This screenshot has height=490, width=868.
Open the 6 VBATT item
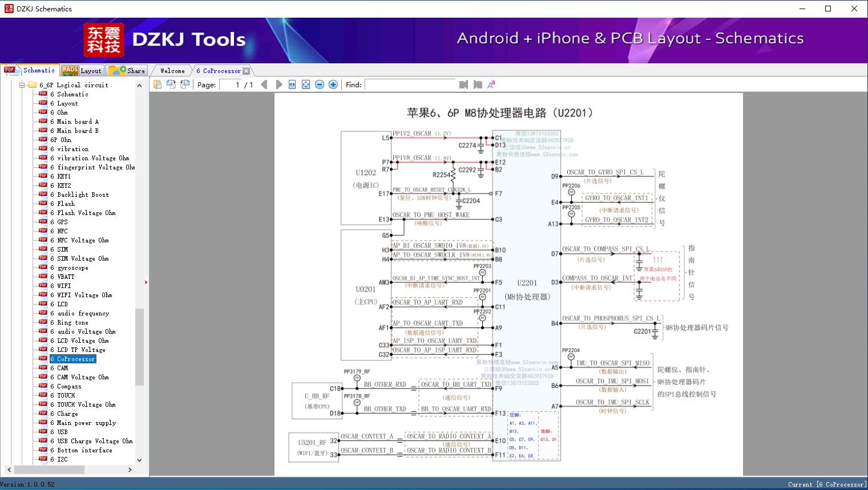(62, 277)
